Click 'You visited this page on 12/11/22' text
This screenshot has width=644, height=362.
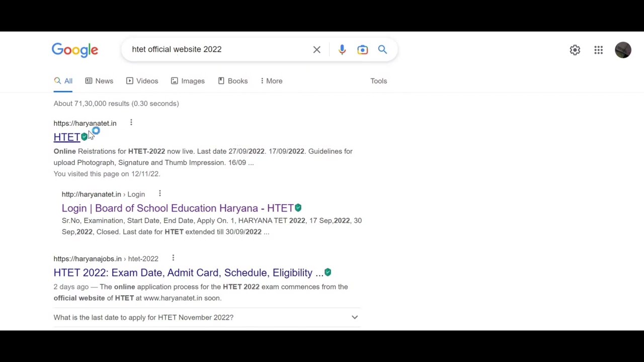tap(107, 174)
